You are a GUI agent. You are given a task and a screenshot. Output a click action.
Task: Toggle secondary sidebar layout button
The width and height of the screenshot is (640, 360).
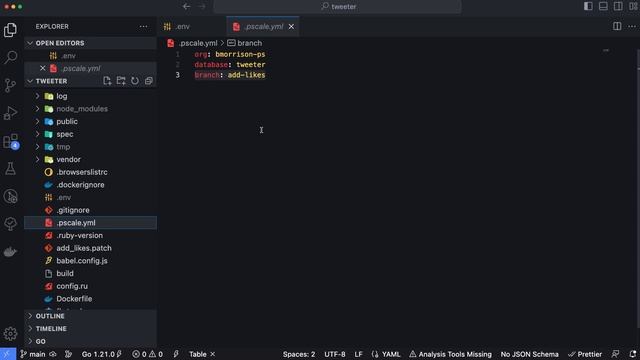[618, 6]
